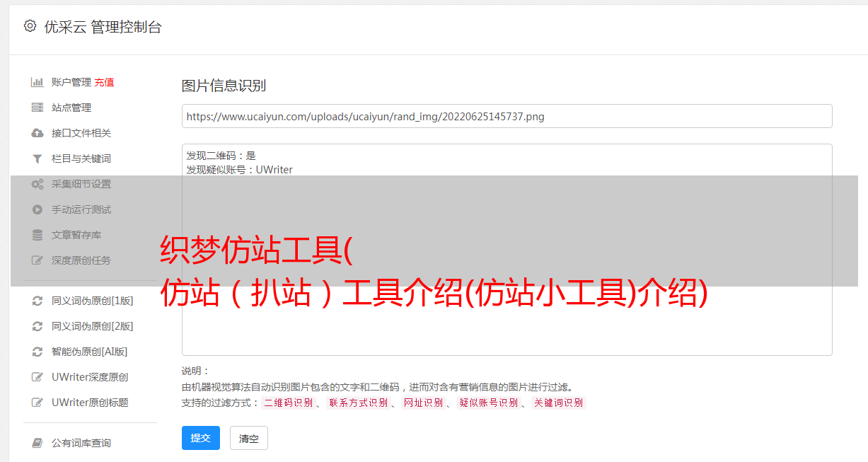Open 同义词伪原创[2版]
Screen dimensions: 868x462
93,326
